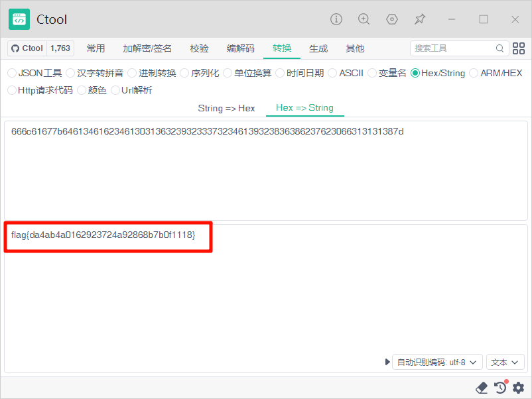Image resolution: width=532 pixels, height=399 pixels.
Task: Open the Ctool GitHub button
Action: point(27,48)
